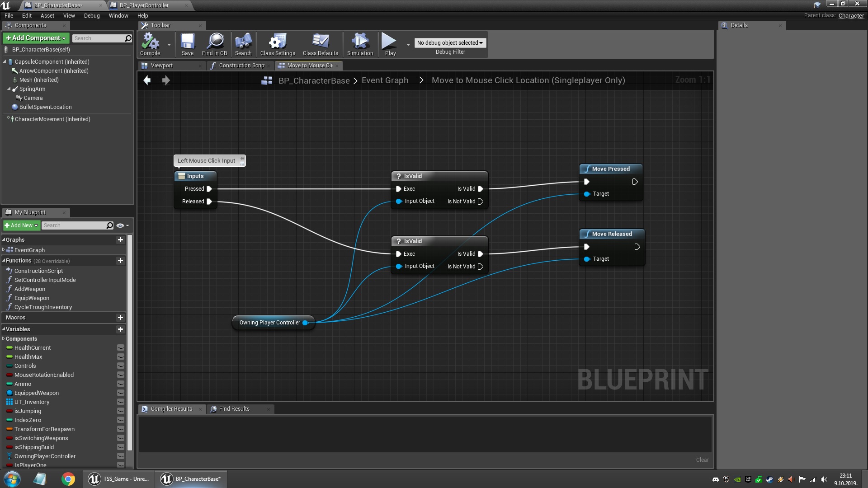Screen dimensions: 868x488
Task: Open the Asset menu
Action: [47, 15]
